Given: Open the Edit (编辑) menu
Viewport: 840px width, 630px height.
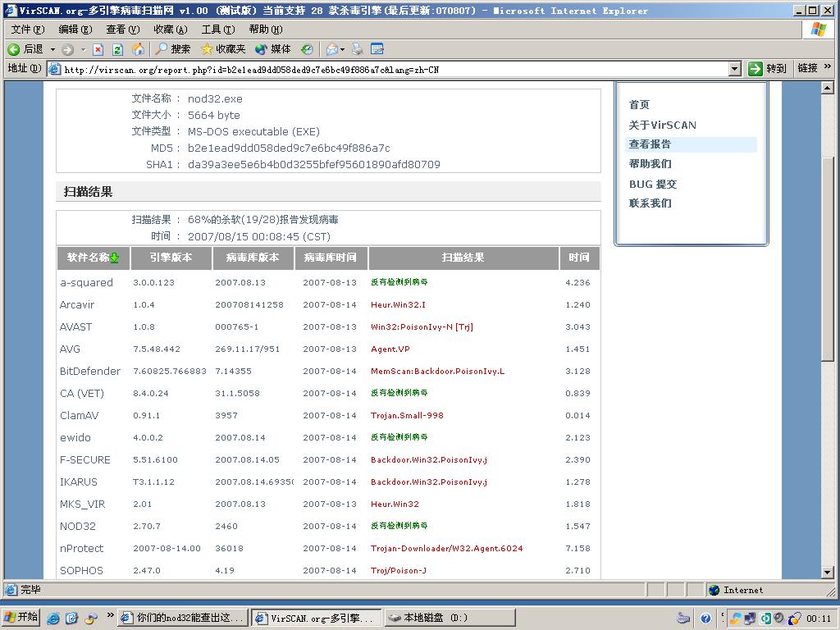Looking at the screenshot, I should pyautogui.click(x=75, y=29).
